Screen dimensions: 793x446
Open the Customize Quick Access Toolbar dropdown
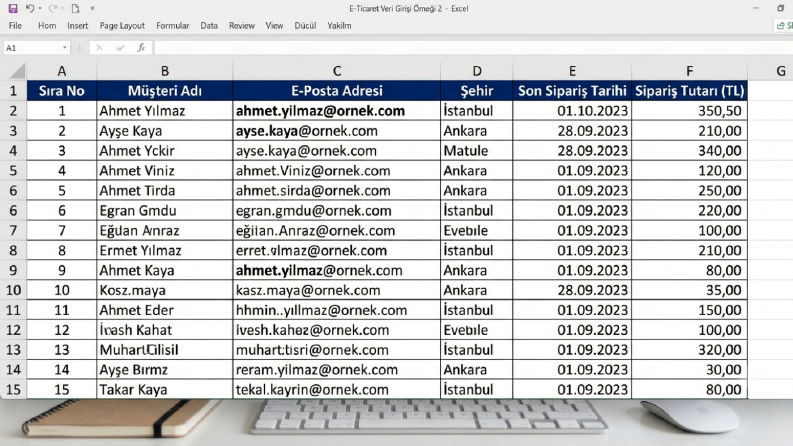[93, 9]
